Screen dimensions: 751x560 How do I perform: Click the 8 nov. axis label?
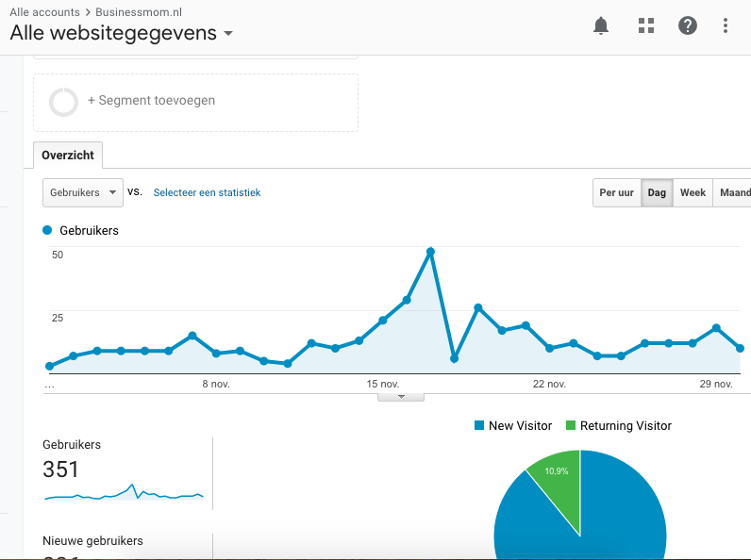(216, 384)
